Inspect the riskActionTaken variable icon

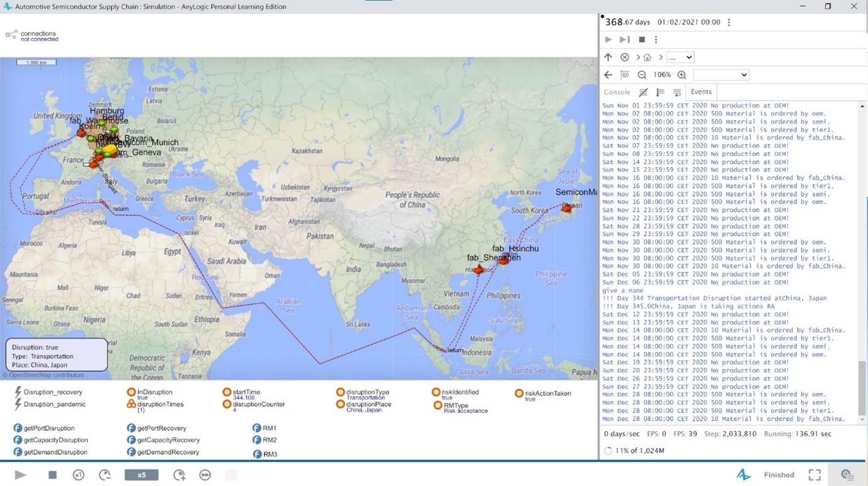519,393
